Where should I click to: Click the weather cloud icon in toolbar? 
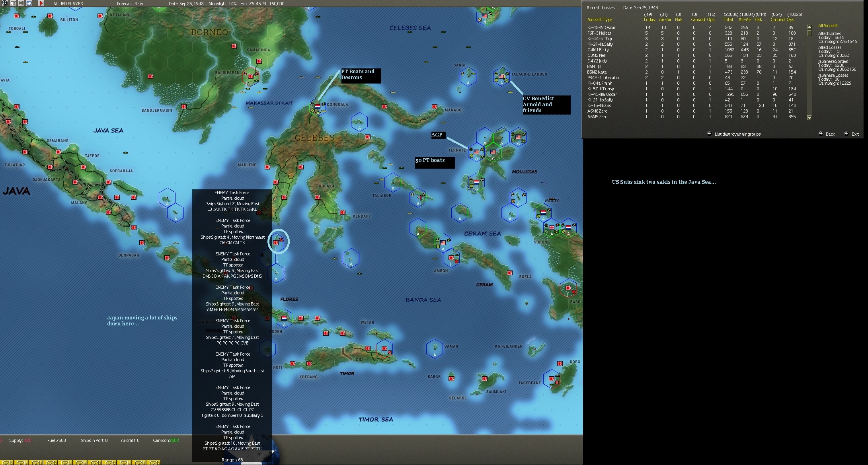click(29, 3)
